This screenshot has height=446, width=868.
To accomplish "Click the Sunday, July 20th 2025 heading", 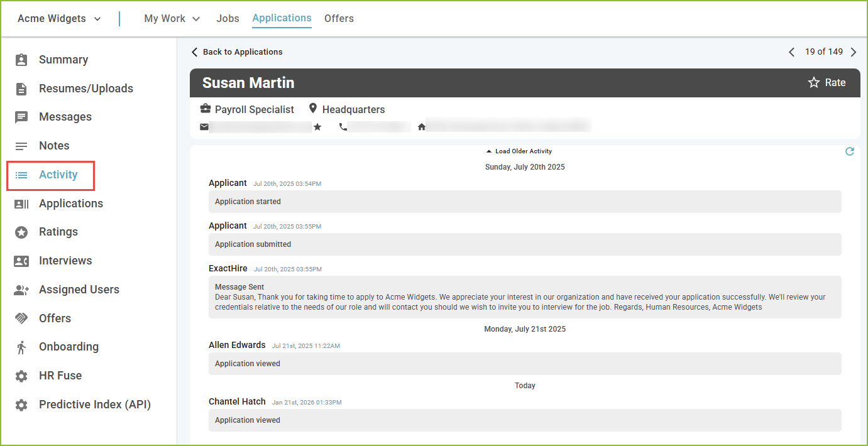I will point(525,167).
